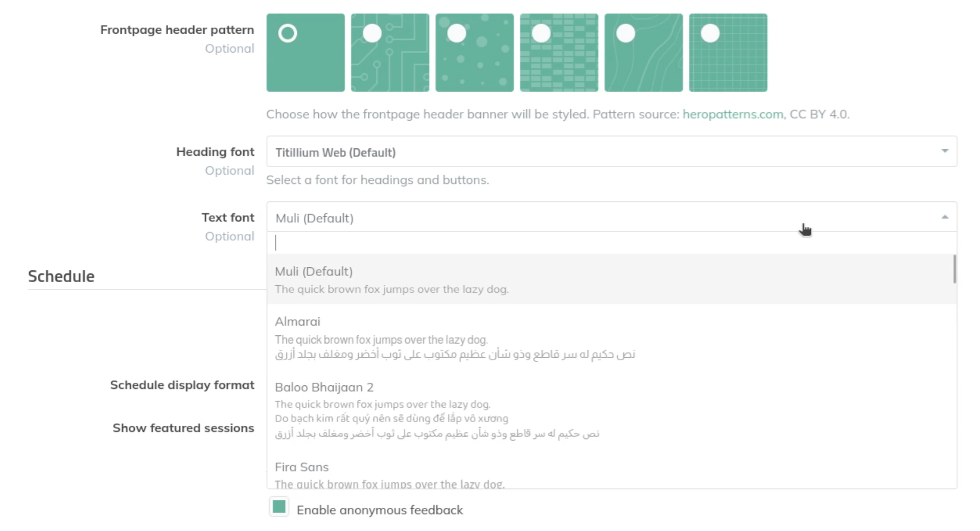The image size is (980, 531).
Task: Open heropatterns.com link
Action: click(x=733, y=114)
